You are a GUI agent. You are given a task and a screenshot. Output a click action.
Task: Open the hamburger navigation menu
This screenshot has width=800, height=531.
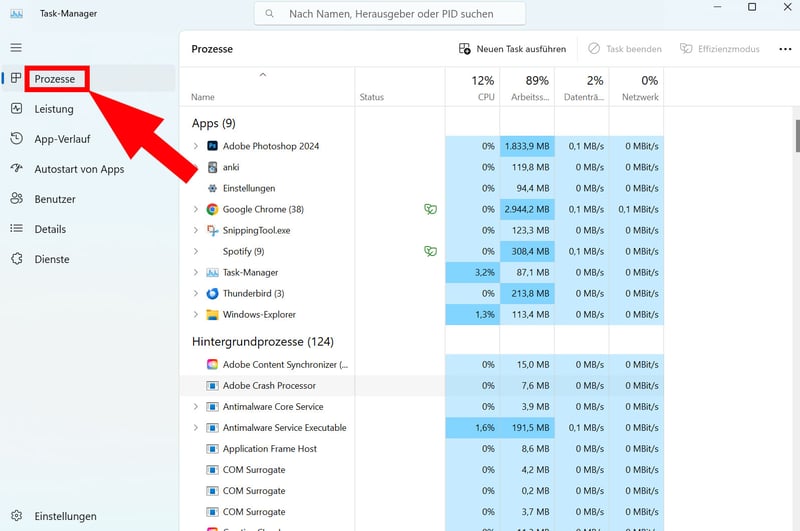pyautogui.click(x=16, y=48)
